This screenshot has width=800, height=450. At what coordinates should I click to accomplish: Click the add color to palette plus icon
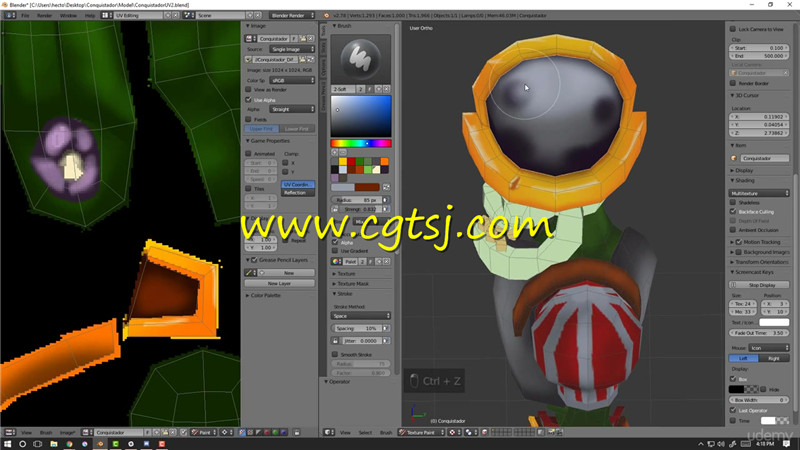pyautogui.click(x=335, y=152)
